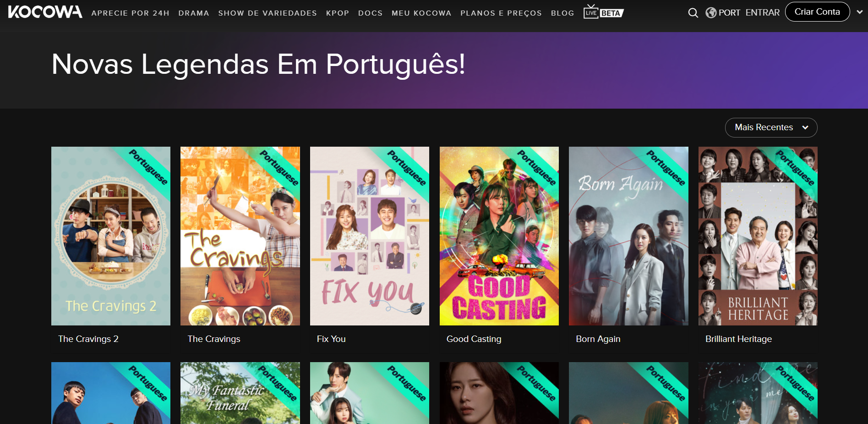
Task: Click the Criar Conta button
Action: 817,12
